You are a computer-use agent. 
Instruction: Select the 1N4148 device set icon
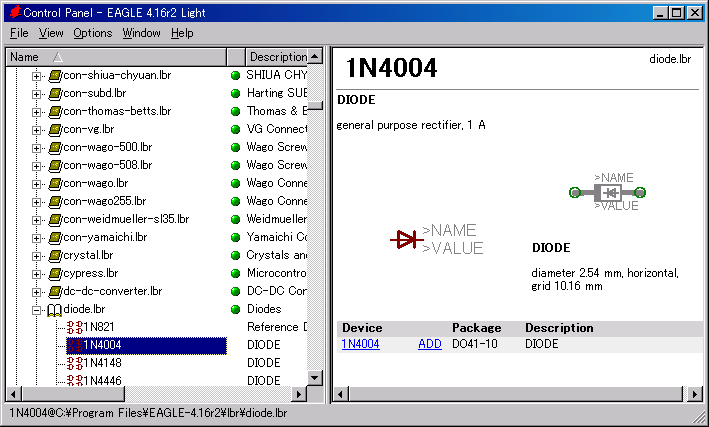tap(75, 363)
